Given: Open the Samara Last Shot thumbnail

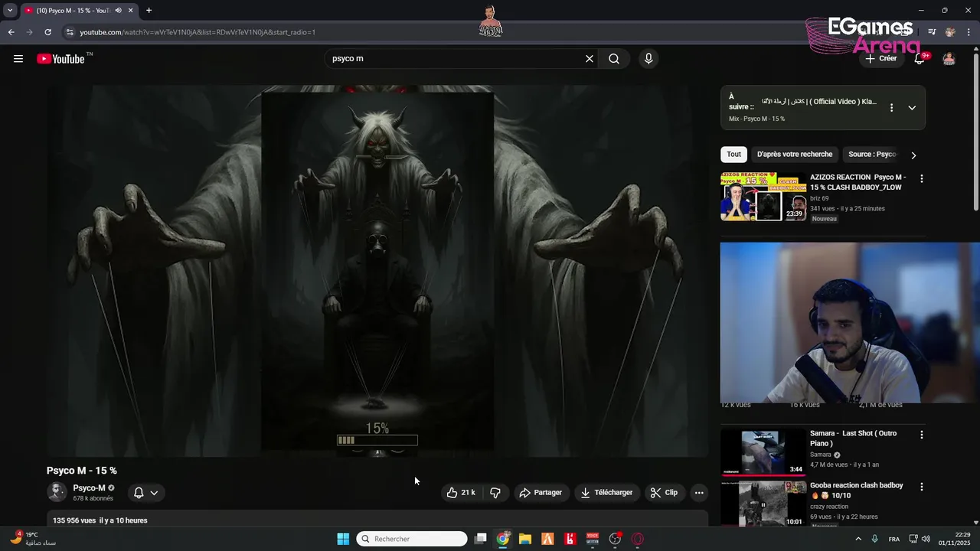Looking at the screenshot, I should 763,452.
